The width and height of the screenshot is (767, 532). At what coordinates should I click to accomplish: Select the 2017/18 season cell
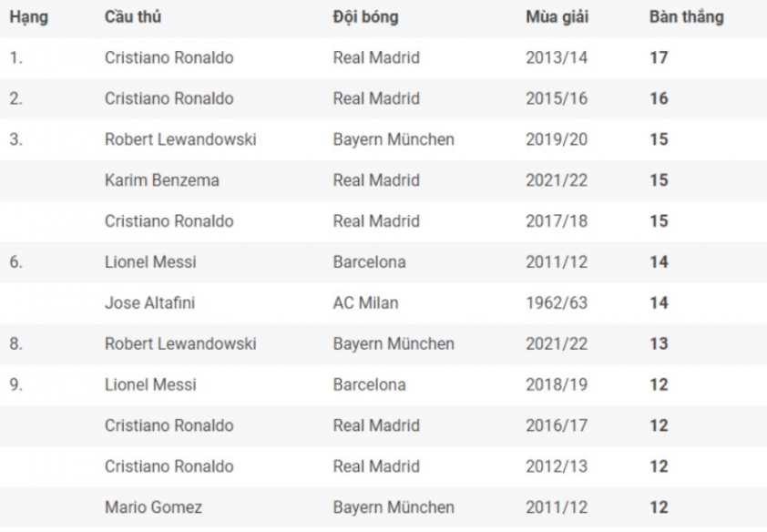[x=557, y=221]
